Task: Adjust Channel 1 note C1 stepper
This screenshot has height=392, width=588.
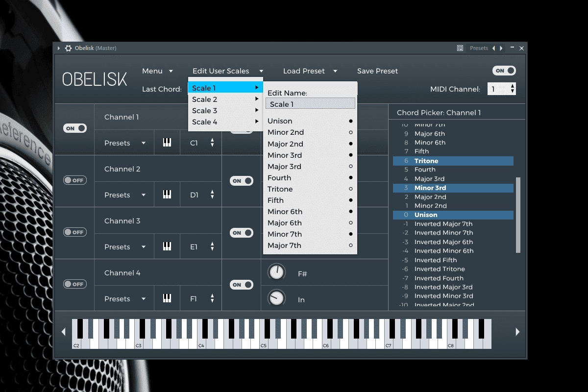Action: (x=212, y=143)
